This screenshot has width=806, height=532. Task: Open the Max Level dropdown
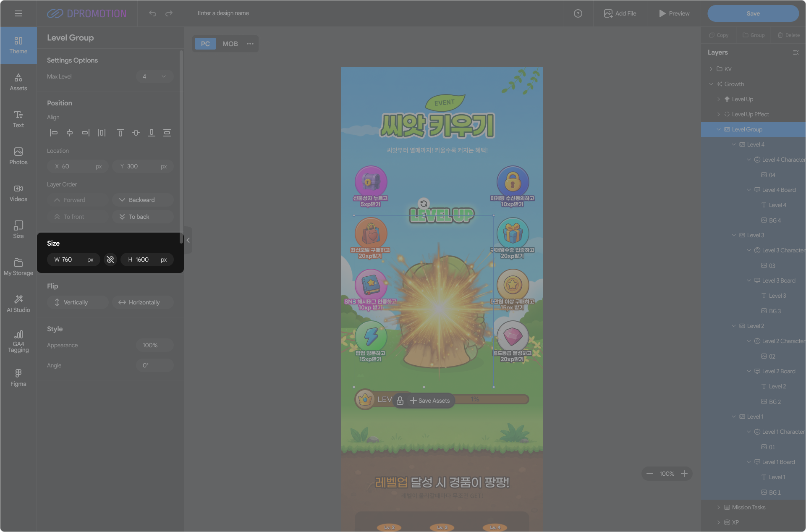154,76
